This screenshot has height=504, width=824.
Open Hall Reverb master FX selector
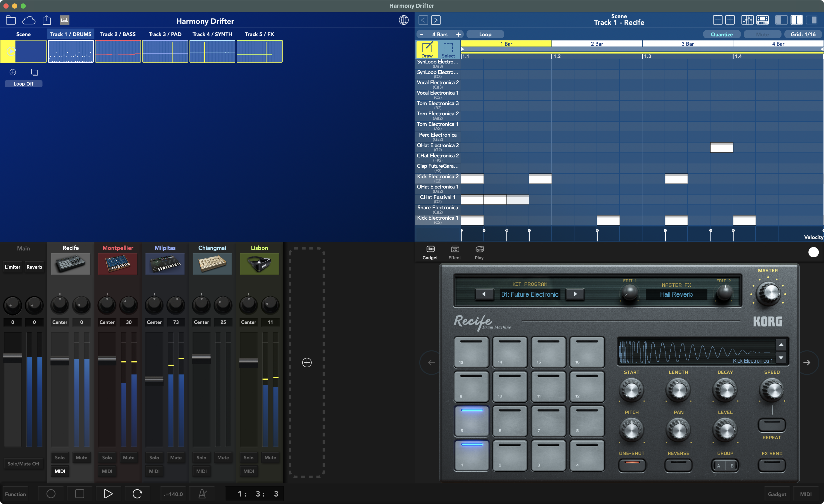[676, 294]
